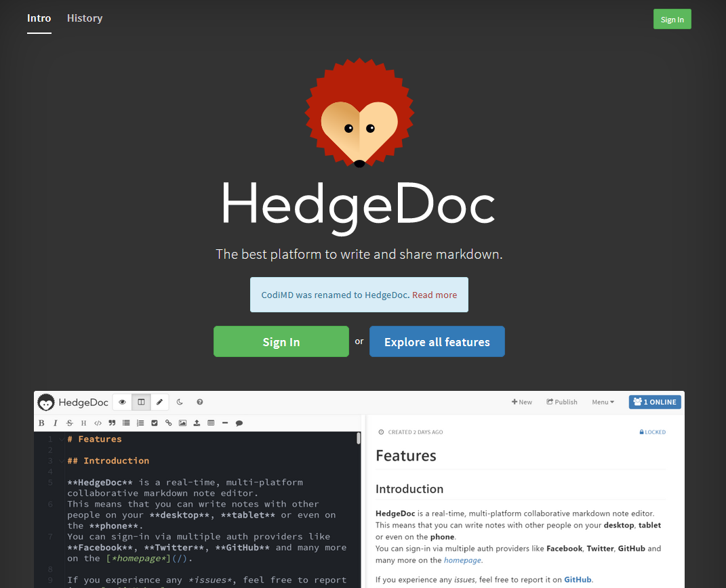Image resolution: width=726 pixels, height=588 pixels.
Task: Insert a heading with the H icon
Action: [84, 423]
